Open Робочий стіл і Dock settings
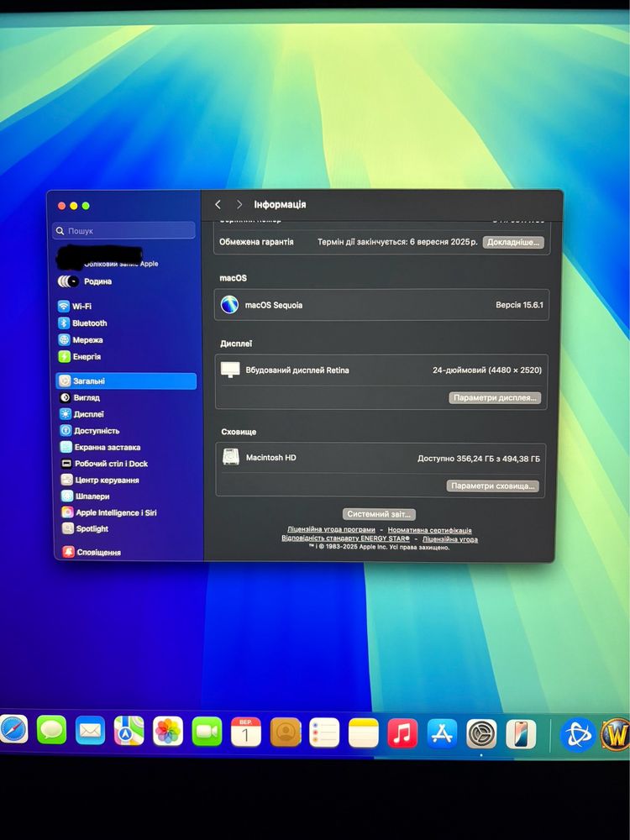 click(104, 464)
